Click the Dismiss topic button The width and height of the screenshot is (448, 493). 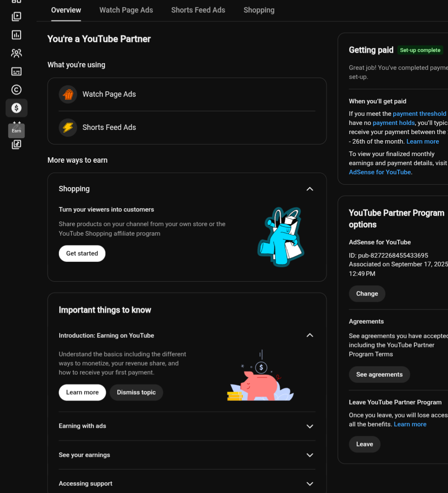click(136, 393)
